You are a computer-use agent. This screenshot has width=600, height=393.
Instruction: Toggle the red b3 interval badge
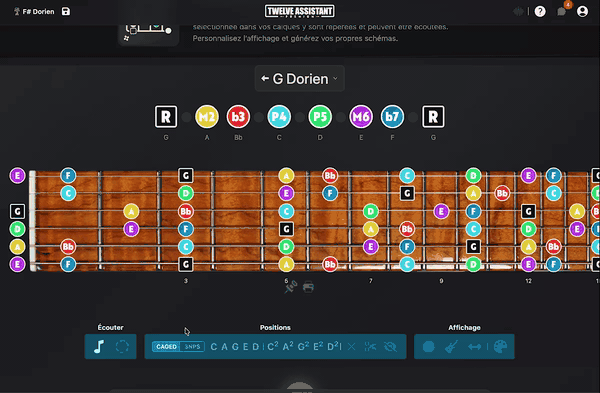click(x=238, y=117)
